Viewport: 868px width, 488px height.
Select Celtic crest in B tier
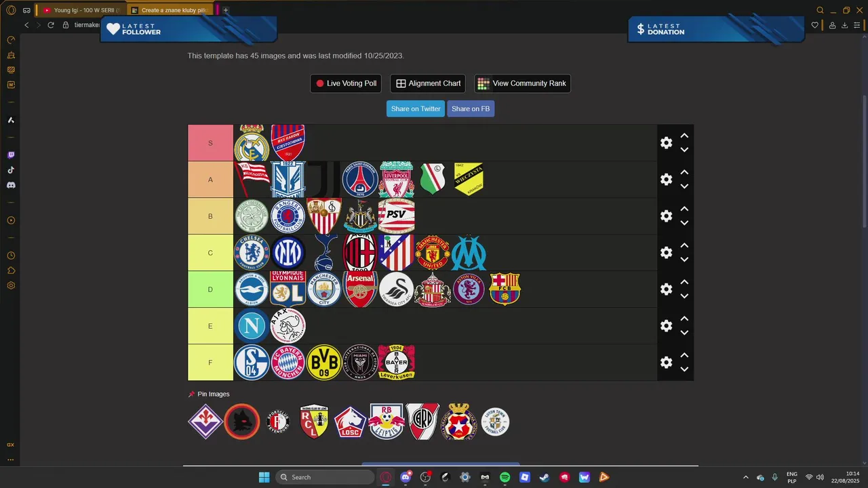252,216
